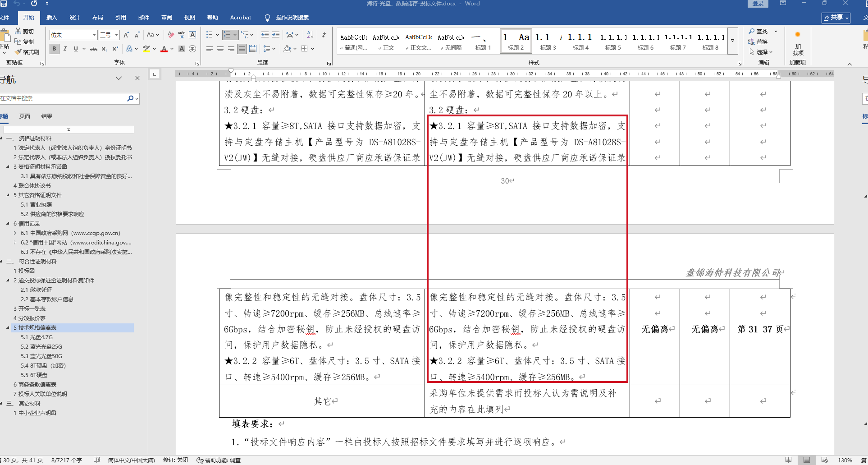Click the 130% zoom level indicator
Viewport: 868px width, 465px height.
point(845,460)
